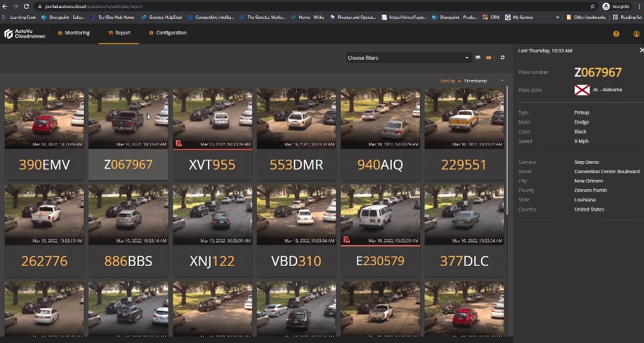
Task: Switch to tile grid view
Action: (x=489, y=58)
